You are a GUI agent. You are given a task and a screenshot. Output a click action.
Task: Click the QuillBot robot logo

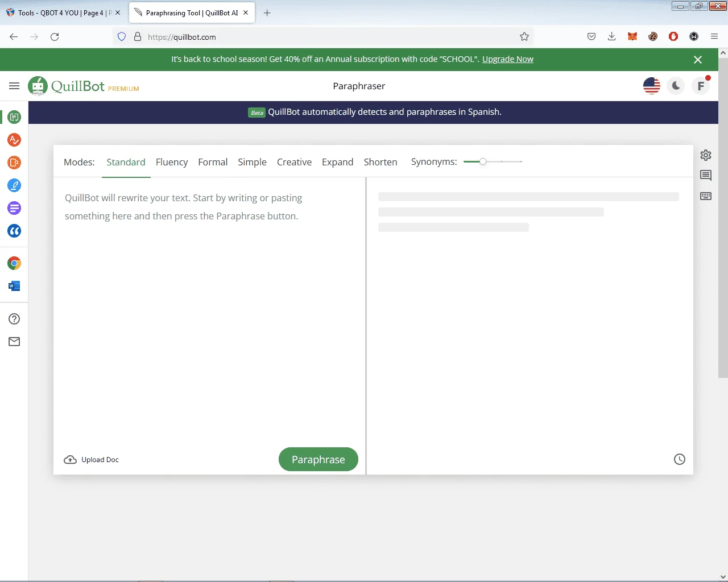coord(38,86)
